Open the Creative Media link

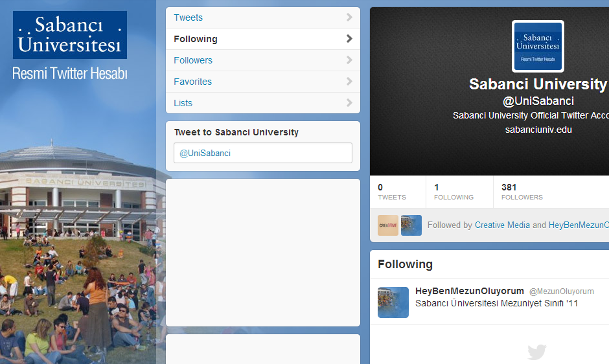(502, 225)
